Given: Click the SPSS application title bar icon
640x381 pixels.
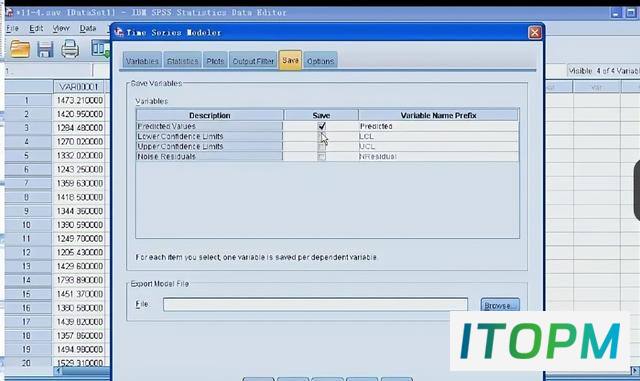Looking at the screenshot, I should click(x=9, y=12).
